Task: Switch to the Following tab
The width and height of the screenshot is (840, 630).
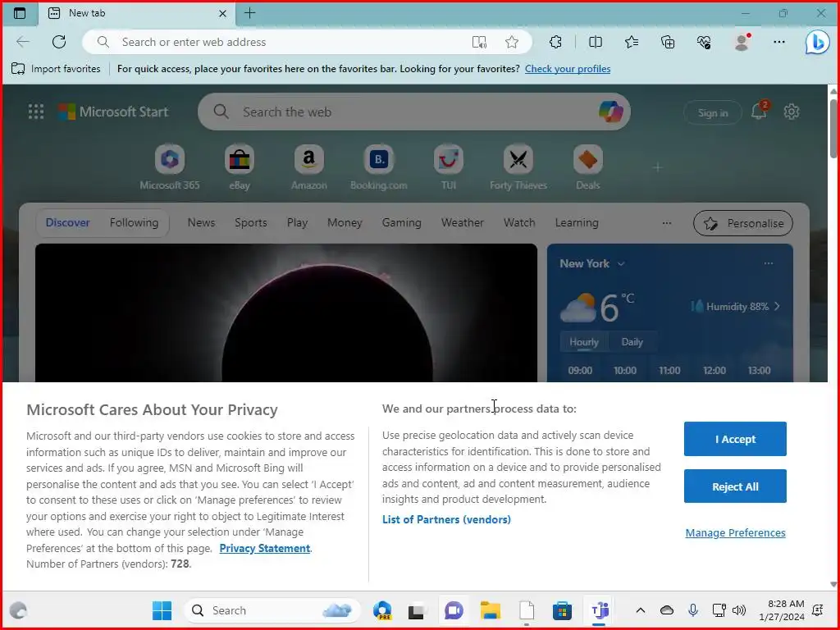Action: (x=134, y=222)
